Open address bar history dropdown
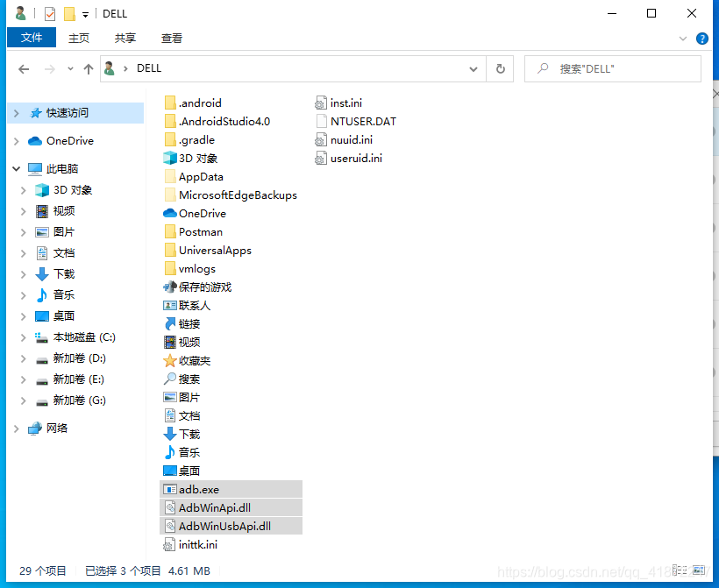 (473, 68)
